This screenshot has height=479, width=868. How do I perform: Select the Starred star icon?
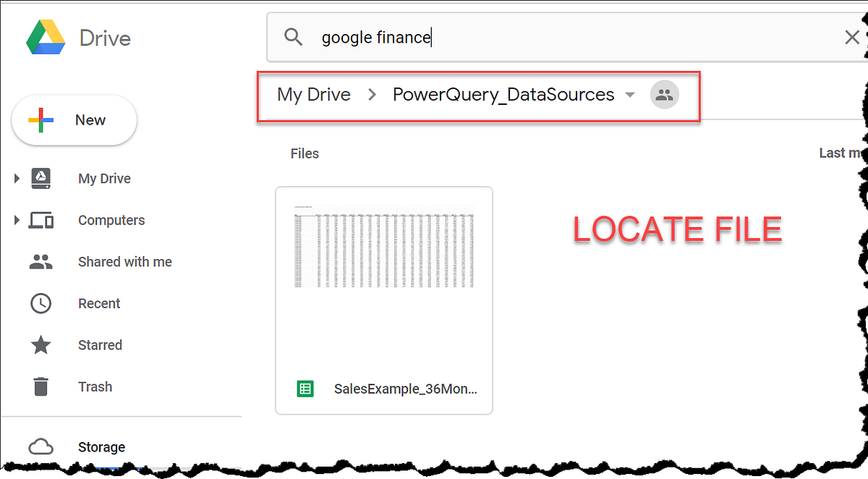(41, 345)
